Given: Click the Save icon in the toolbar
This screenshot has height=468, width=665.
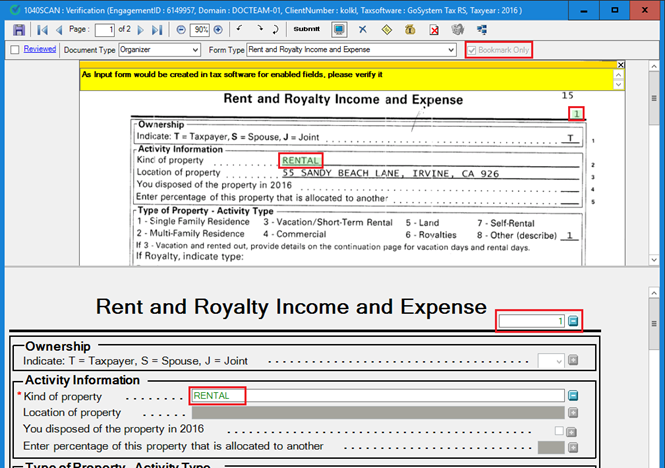Looking at the screenshot, I should tap(18, 30).
